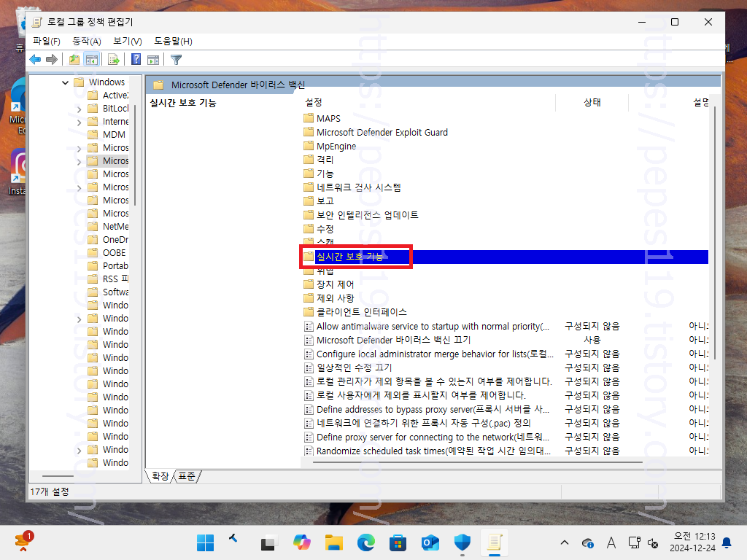The image size is (747, 560).
Task: Select the OOBE tree folder
Action: (108, 253)
